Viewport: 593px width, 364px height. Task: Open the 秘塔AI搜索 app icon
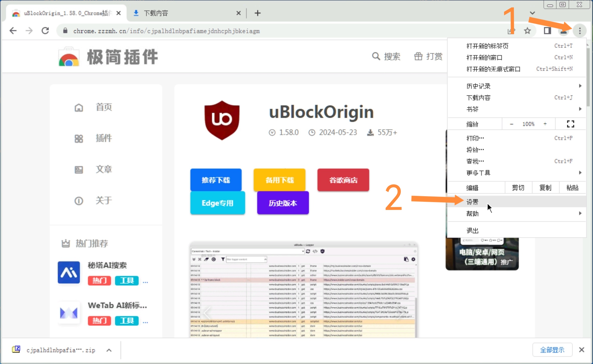[69, 272]
